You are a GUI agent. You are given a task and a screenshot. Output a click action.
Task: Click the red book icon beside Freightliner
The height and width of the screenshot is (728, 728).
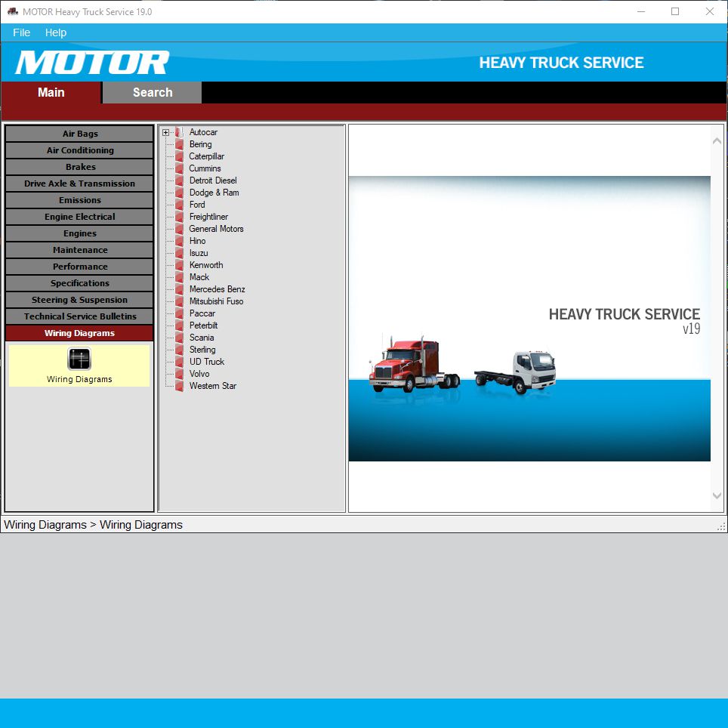(x=178, y=217)
